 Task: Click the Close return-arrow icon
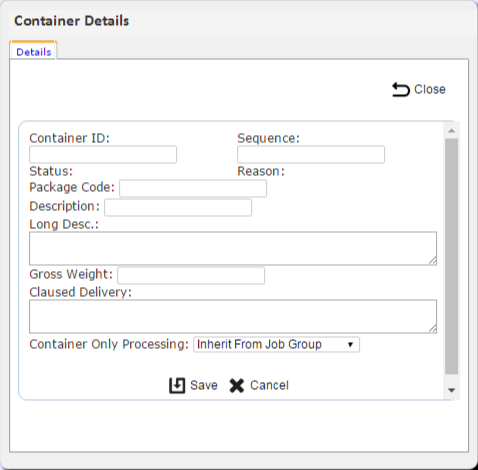400,90
